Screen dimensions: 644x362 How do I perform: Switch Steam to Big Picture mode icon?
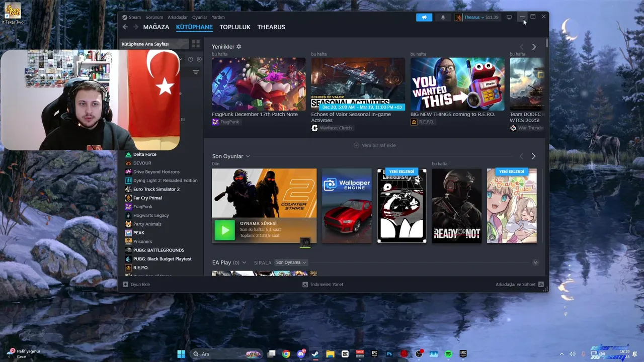509,17
